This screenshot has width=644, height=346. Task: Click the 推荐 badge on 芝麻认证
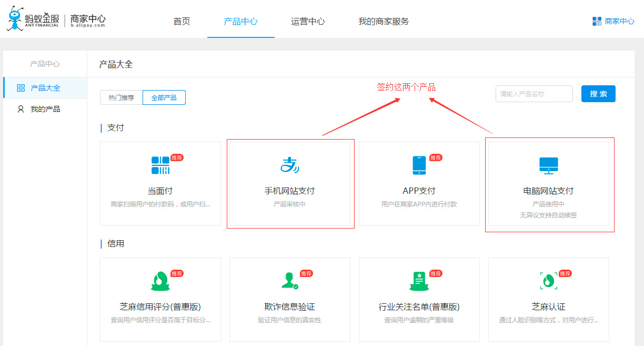point(565,273)
